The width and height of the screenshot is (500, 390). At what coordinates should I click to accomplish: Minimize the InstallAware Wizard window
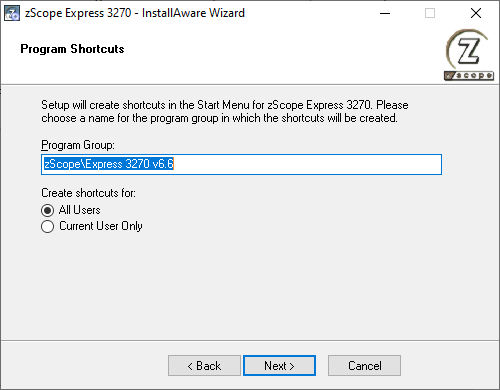(385, 13)
